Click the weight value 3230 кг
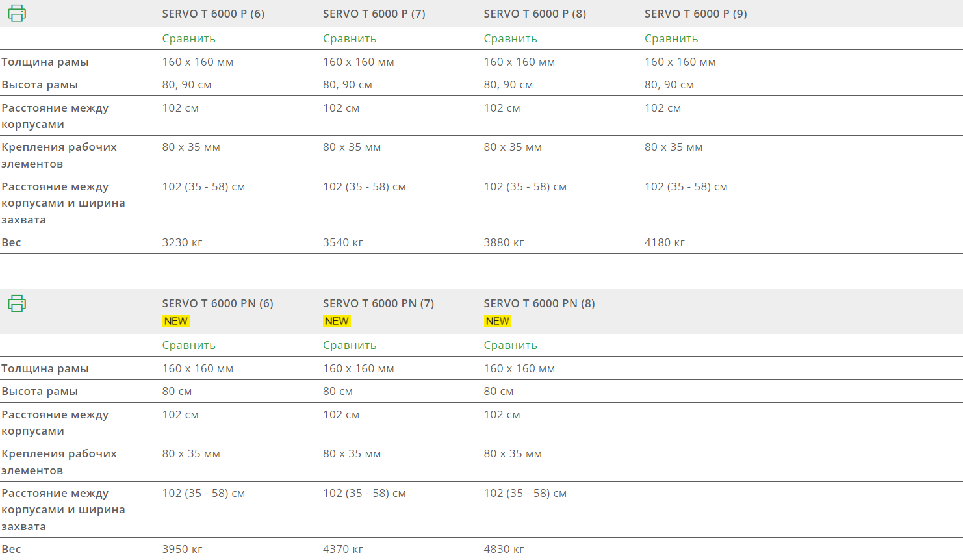 click(x=183, y=242)
